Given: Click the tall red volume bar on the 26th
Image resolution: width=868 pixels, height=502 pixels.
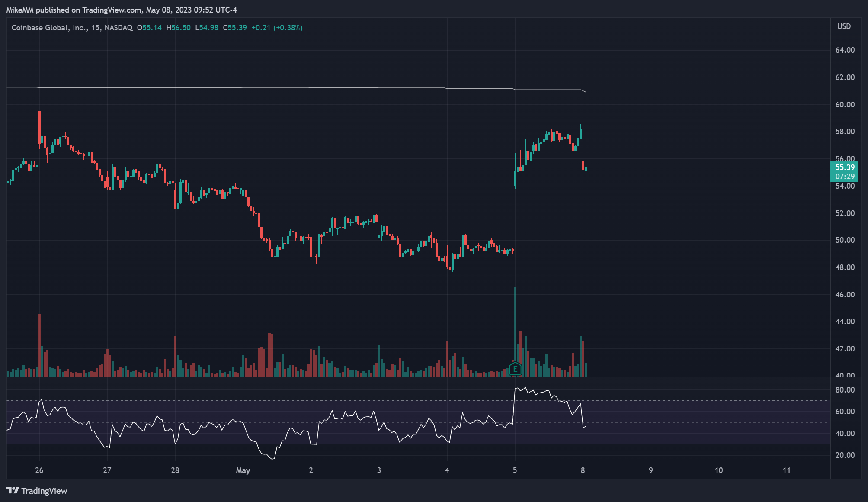Looking at the screenshot, I should pyautogui.click(x=39, y=345).
